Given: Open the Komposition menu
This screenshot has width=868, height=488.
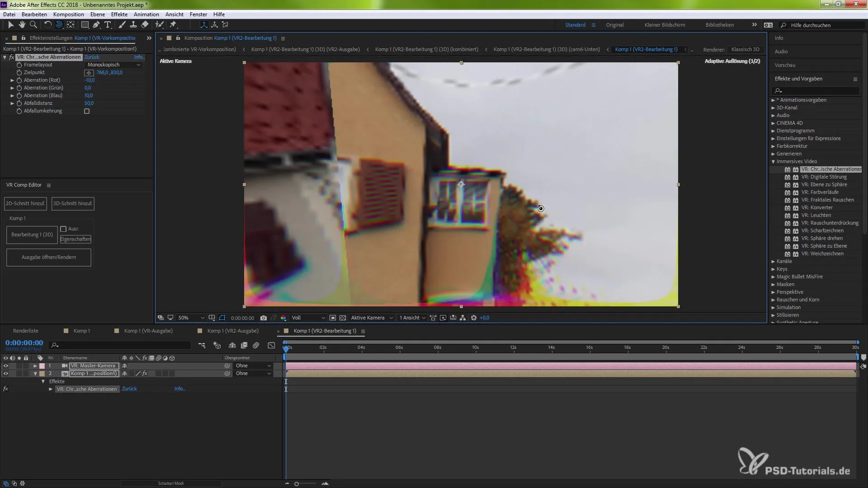Looking at the screenshot, I should click(x=68, y=14).
